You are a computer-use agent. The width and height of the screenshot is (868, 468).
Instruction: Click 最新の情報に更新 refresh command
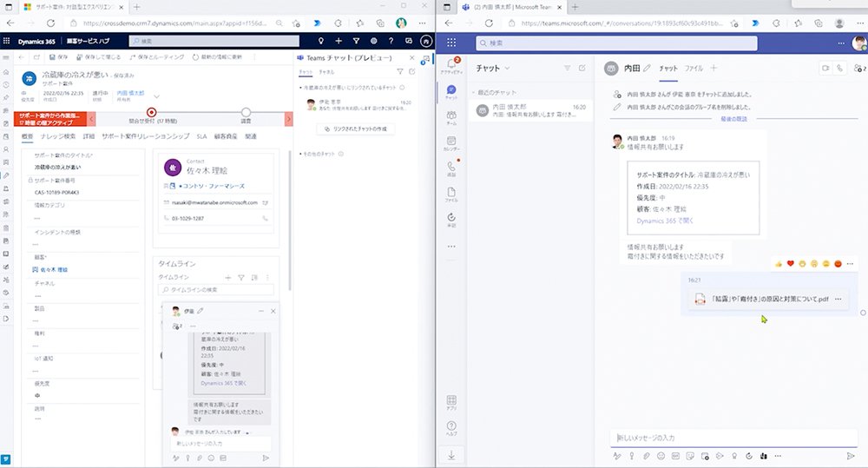coord(217,57)
